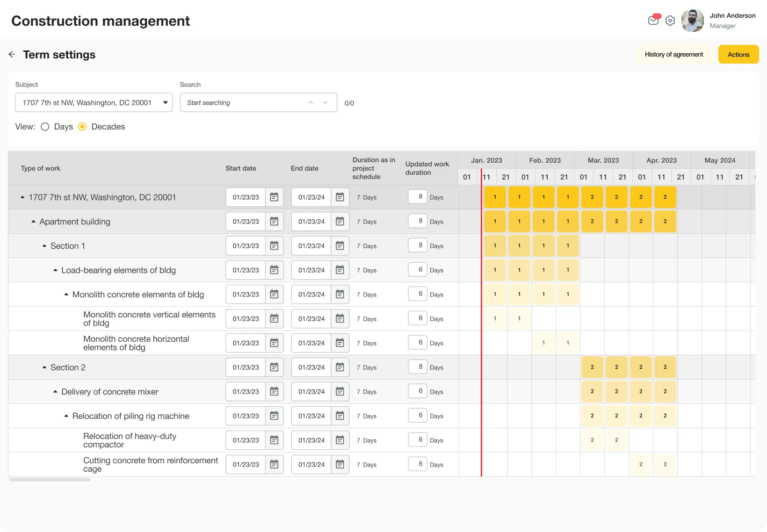The width and height of the screenshot is (767, 532).
Task: Open the mail notifications icon
Action: [x=653, y=20]
